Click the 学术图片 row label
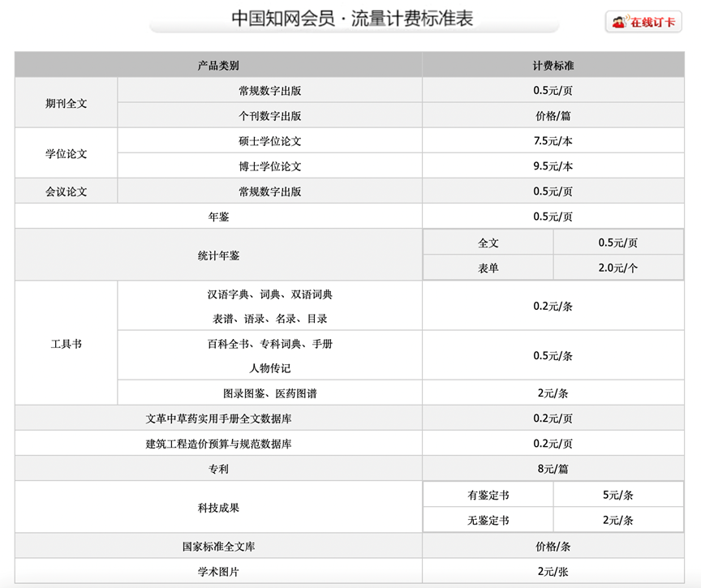The height and width of the screenshot is (588, 701). point(218,572)
